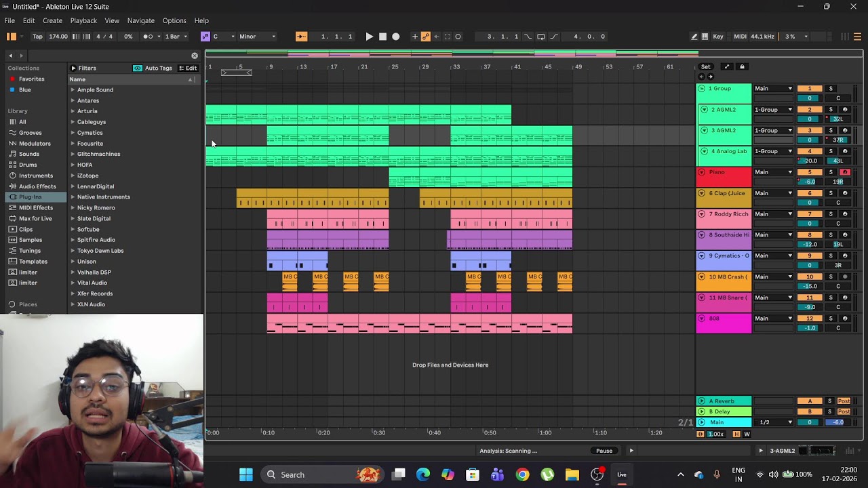The height and width of the screenshot is (488, 868).
Task: Click the MIDI Arrangement Overdub plus icon
Action: [414, 37]
